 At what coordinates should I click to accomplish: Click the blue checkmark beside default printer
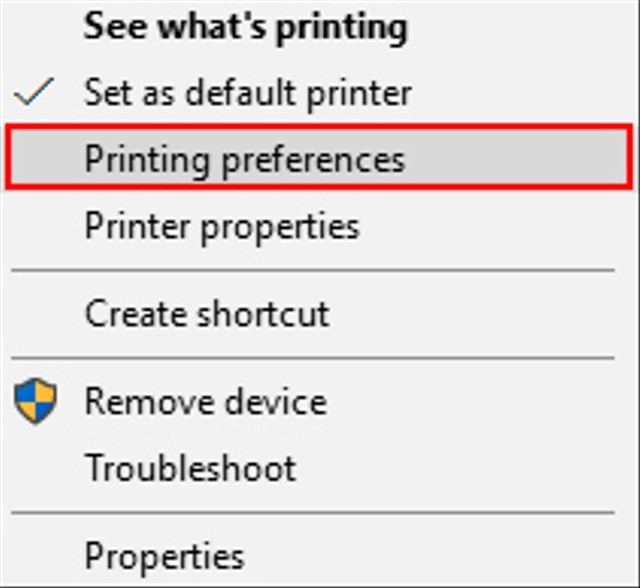pyautogui.click(x=33, y=91)
